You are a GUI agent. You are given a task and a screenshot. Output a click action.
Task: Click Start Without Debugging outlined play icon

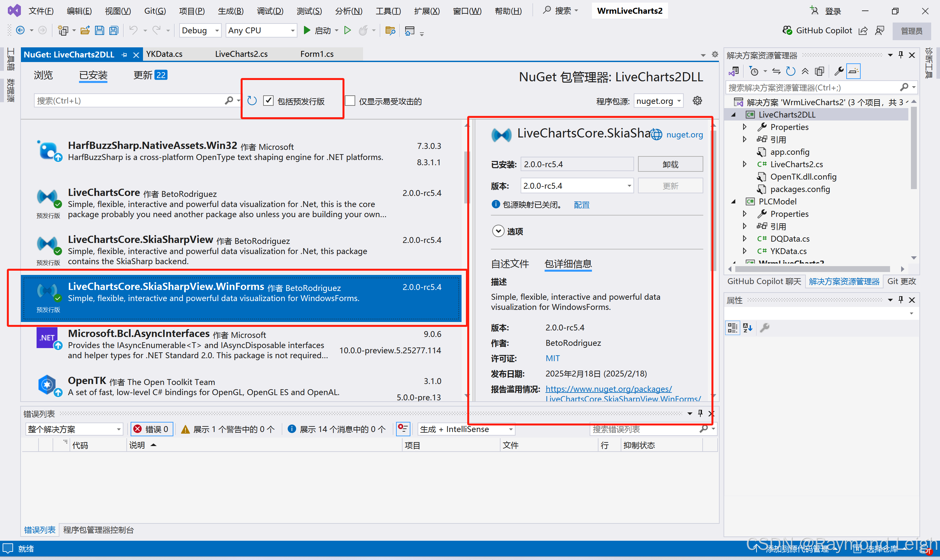pyautogui.click(x=347, y=31)
